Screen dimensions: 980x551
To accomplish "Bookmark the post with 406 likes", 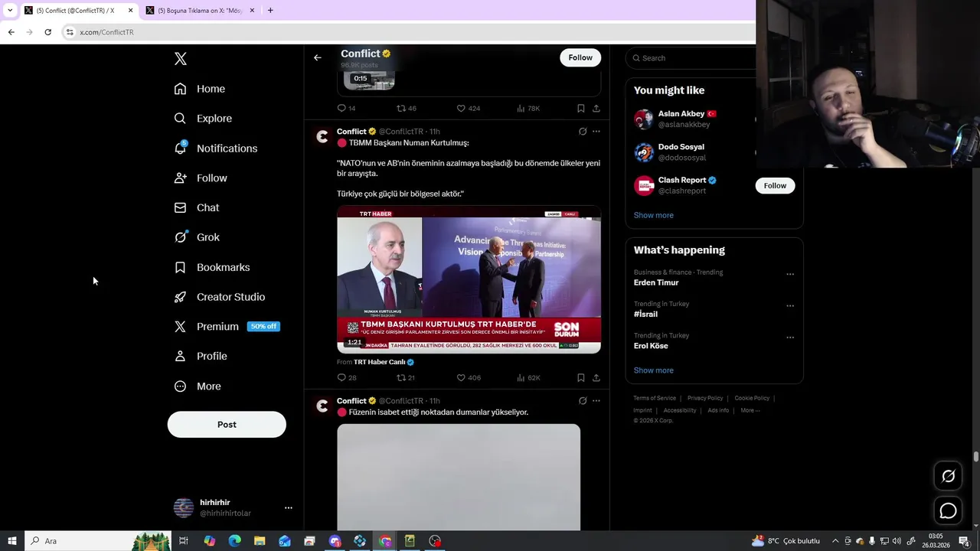I will pos(581,378).
